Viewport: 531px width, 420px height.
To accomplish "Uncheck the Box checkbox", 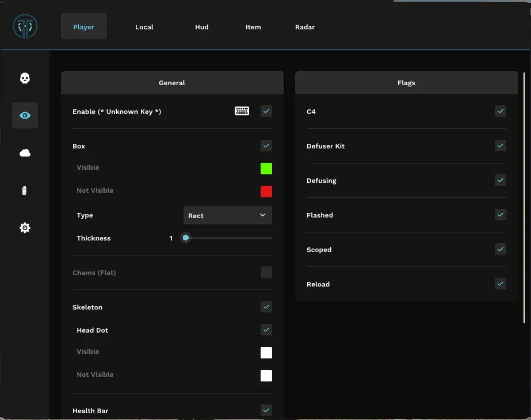I will click(266, 146).
